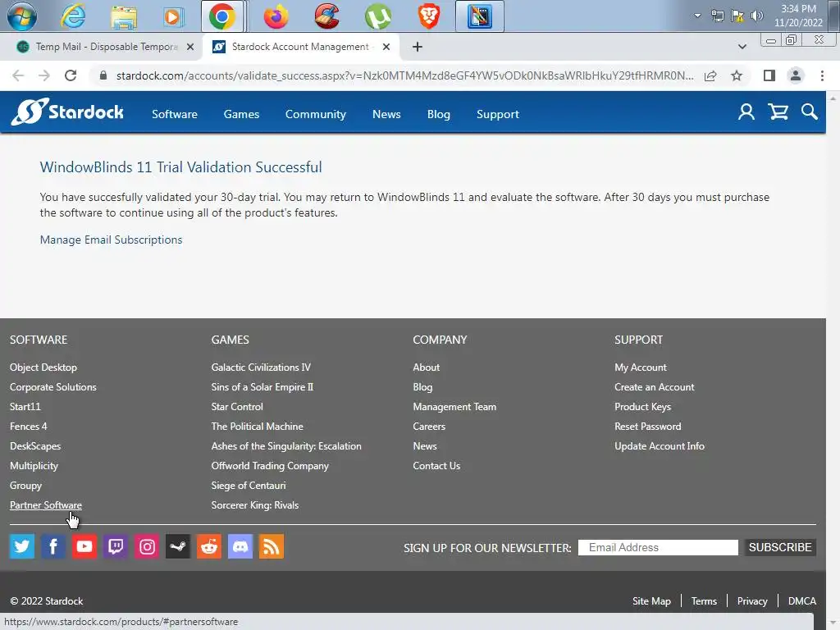
Task: Open the Reset Password link
Action: click(648, 427)
